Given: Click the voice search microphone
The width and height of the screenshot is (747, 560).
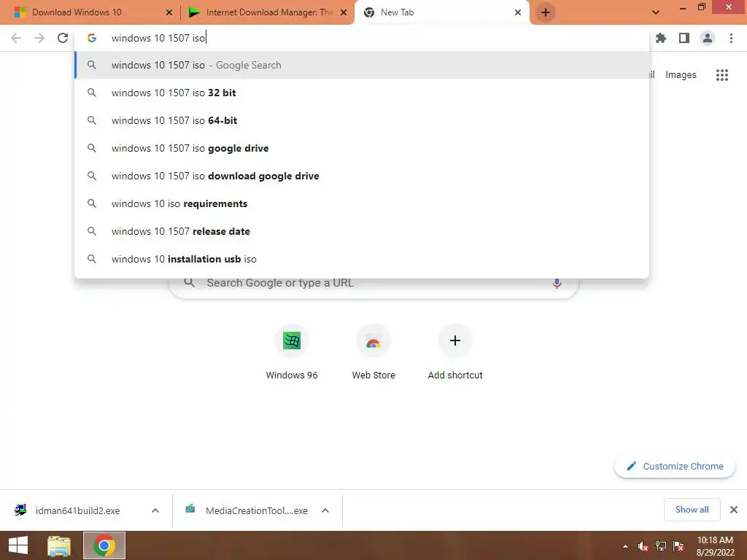Looking at the screenshot, I should [x=557, y=283].
